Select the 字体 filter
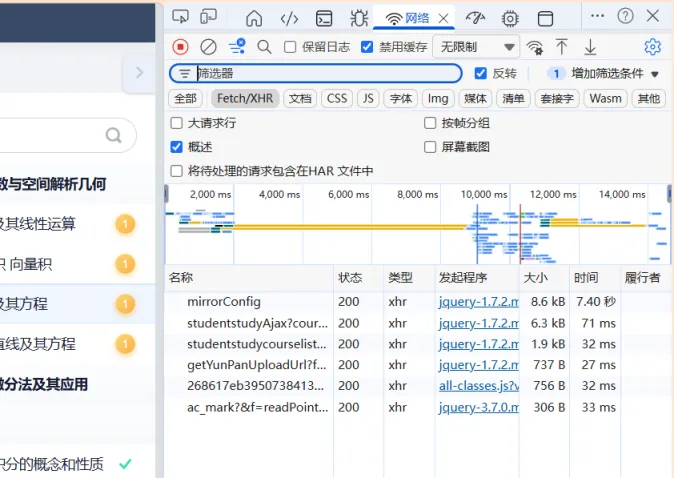Screen dimensions: 675x479 pyautogui.click(x=401, y=99)
